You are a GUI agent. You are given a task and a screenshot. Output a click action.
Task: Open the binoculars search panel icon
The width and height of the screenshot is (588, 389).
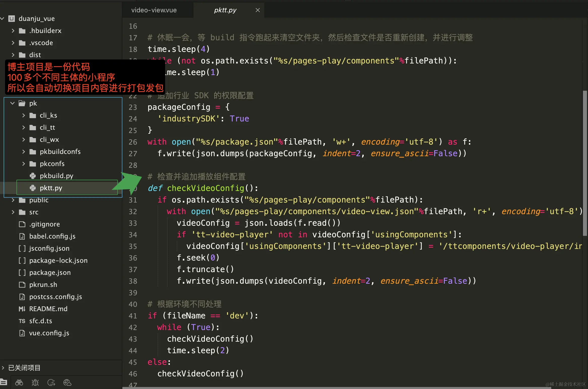(19, 383)
